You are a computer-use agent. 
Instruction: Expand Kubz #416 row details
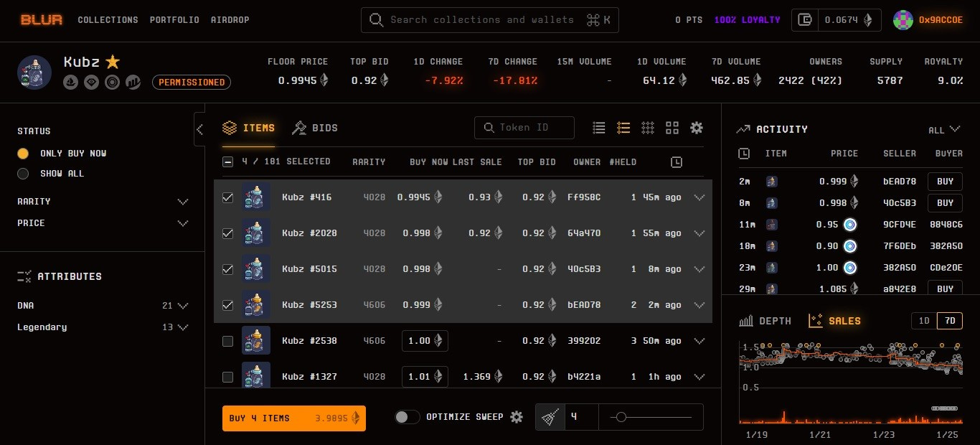click(699, 197)
